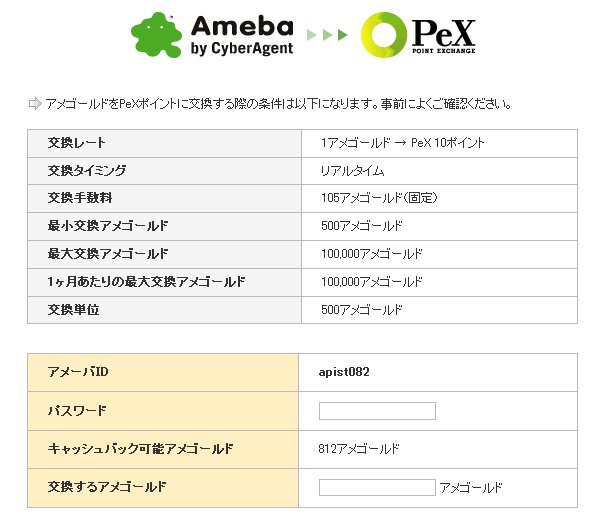Viewport: 606px width, 514px height.
Task: Click the green triple arrows between logos
Action: (327, 36)
